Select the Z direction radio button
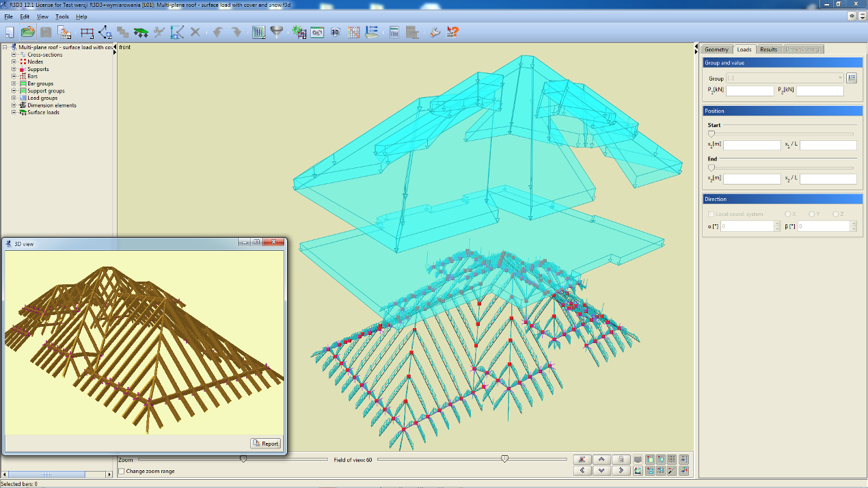The width and height of the screenshot is (868, 488). 835,215
